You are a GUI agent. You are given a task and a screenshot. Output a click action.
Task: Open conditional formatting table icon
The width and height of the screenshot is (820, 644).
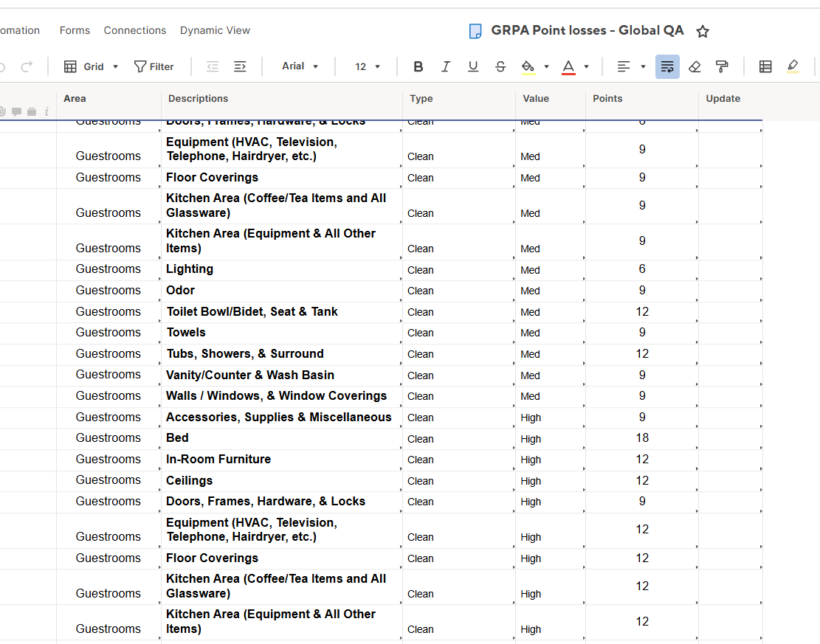coord(765,66)
